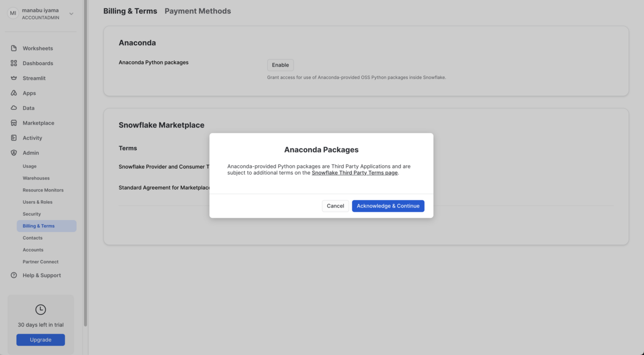This screenshot has height=355, width=644.
Task: Select Billing & Terms in sidebar
Action: [x=47, y=226]
